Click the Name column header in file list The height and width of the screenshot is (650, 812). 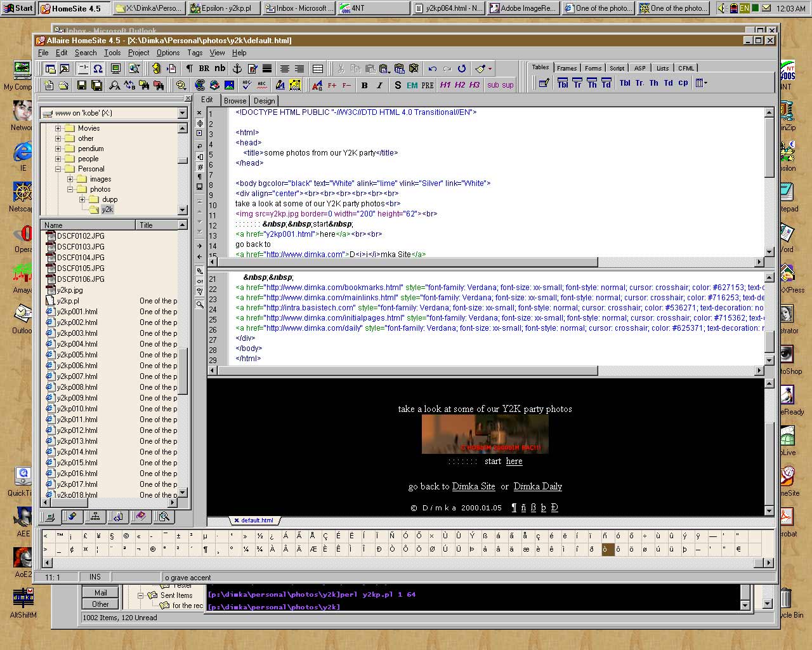(x=88, y=225)
